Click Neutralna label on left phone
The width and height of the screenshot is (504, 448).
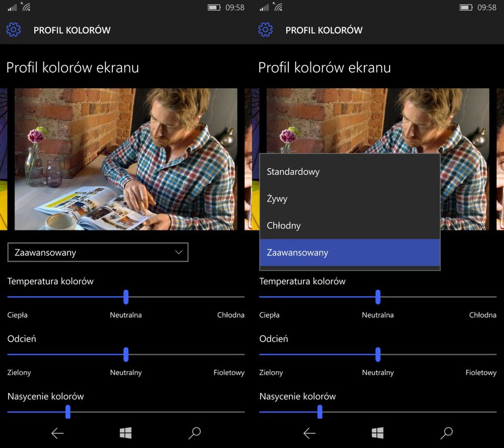click(125, 315)
